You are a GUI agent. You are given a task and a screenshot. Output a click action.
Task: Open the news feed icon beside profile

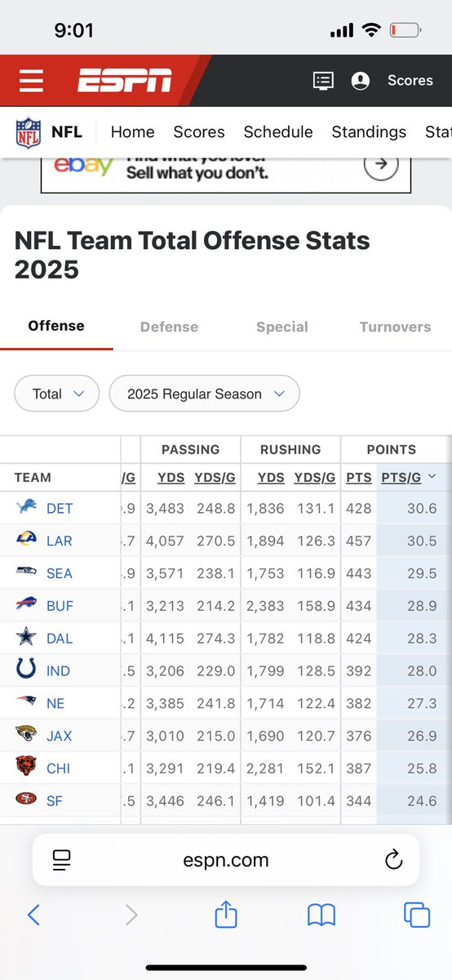(323, 80)
